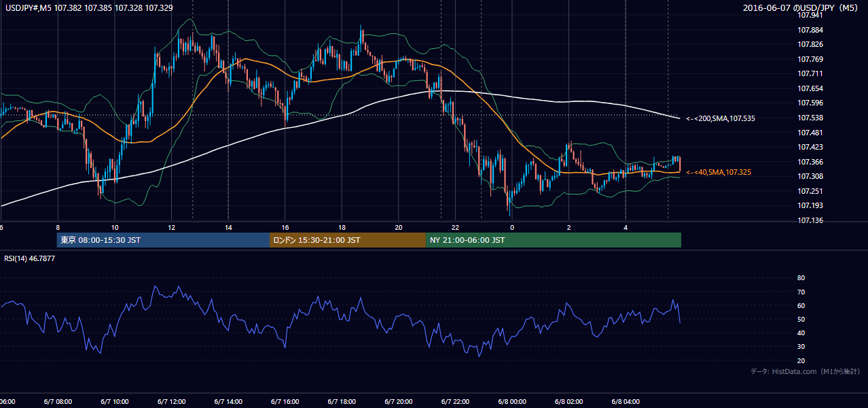Open the HistData.com data source credit
The image size is (868, 408).
(x=806, y=371)
